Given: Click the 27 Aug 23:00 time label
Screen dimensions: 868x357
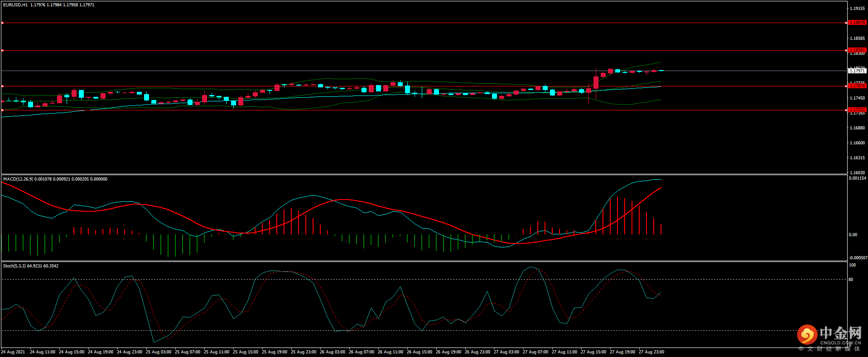Looking at the screenshot, I should point(651,352).
